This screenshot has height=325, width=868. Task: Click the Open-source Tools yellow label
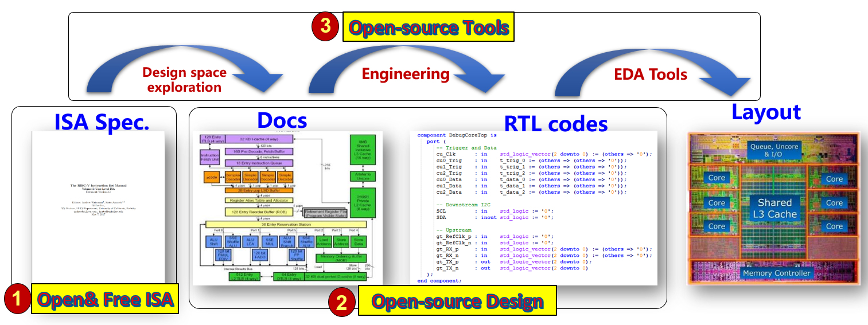tap(429, 28)
